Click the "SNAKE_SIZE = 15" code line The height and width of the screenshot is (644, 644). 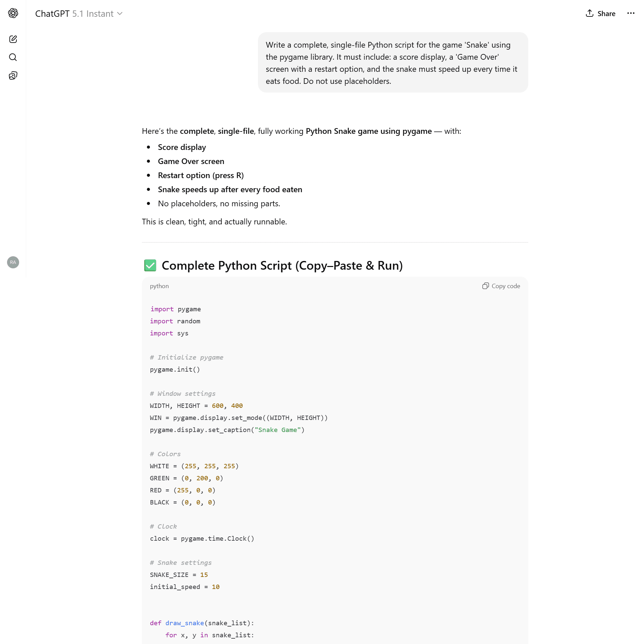tap(179, 575)
